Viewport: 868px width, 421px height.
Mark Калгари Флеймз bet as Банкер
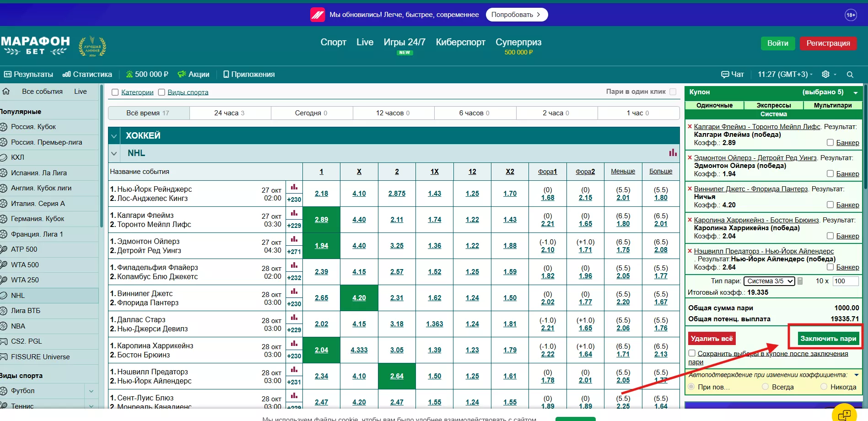[830, 143]
